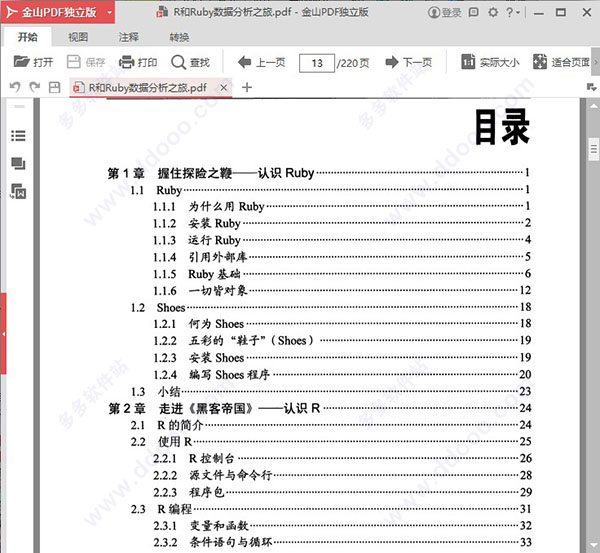This screenshot has width=600, height=553.
Task: Expand the toolbar overflow chevron at right
Action: [x=596, y=62]
